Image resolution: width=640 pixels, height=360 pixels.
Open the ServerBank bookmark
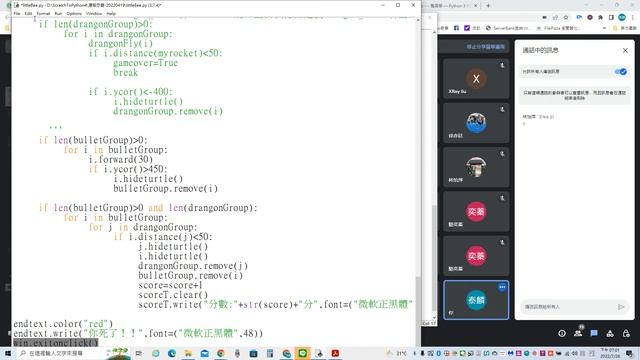pos(508,28)
